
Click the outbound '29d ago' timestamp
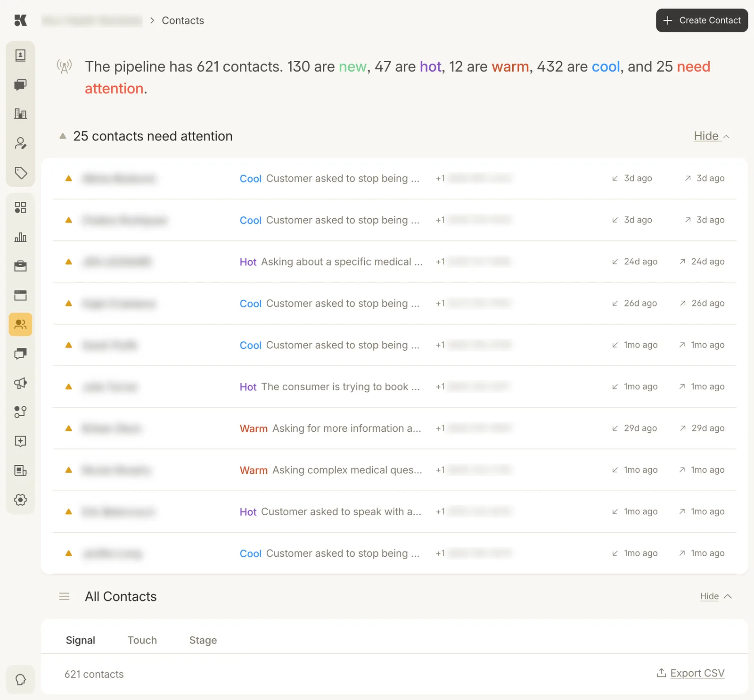(708, 428)
